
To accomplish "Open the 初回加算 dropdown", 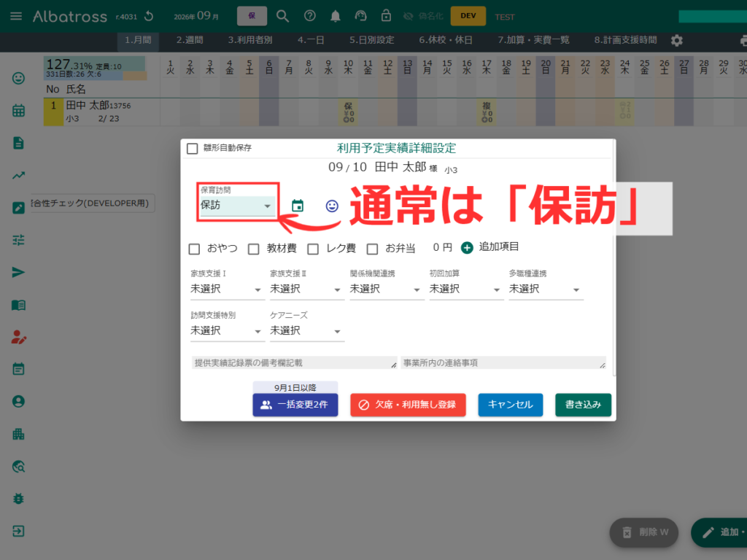I will point(465,289).
